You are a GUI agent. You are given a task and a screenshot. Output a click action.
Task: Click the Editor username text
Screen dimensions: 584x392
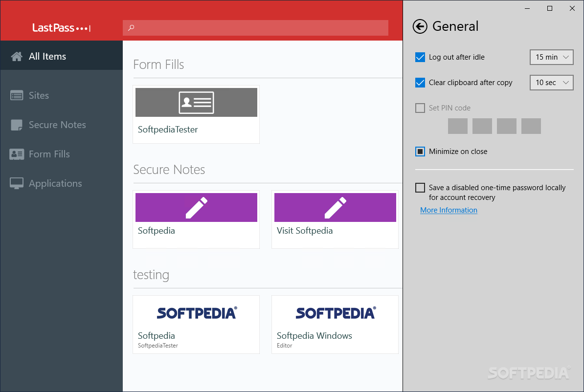(285, 346)
